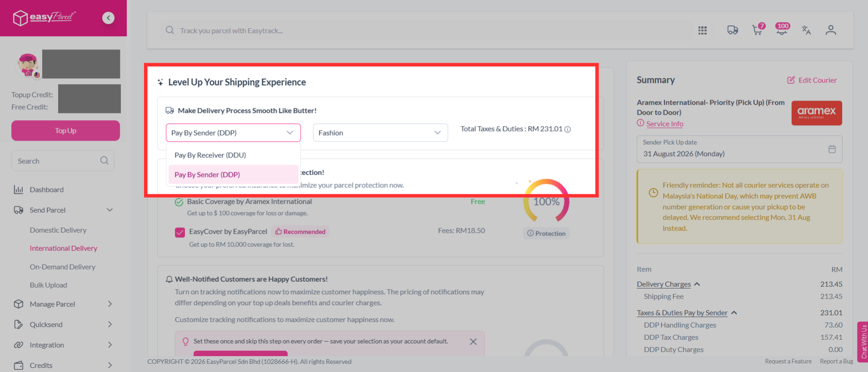Dismiss the account default tip banner
The height and width of the screenshot is (372, 868).
click(x=473, y=342)
